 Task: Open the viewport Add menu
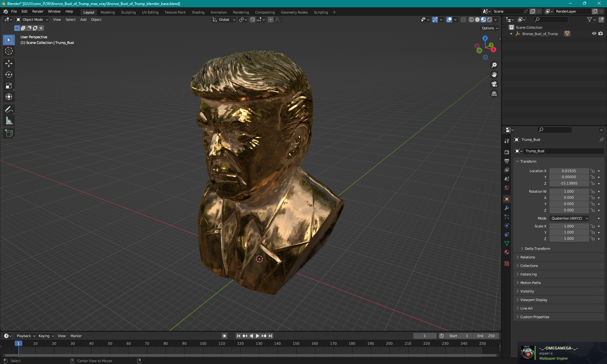(x=83, y=20)
